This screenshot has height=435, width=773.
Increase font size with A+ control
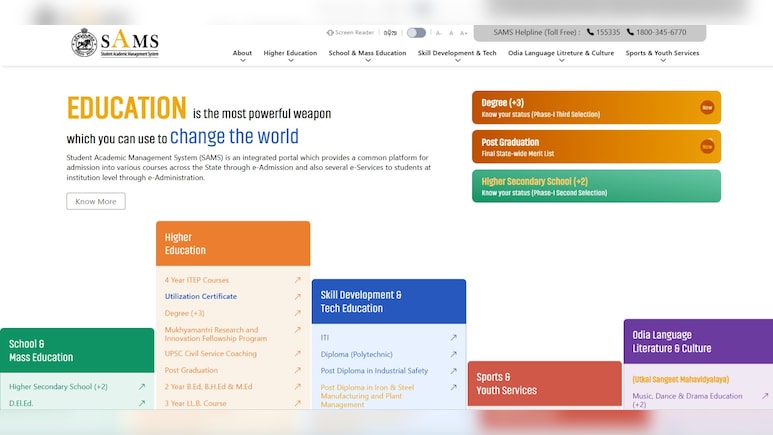click(463, 33)
